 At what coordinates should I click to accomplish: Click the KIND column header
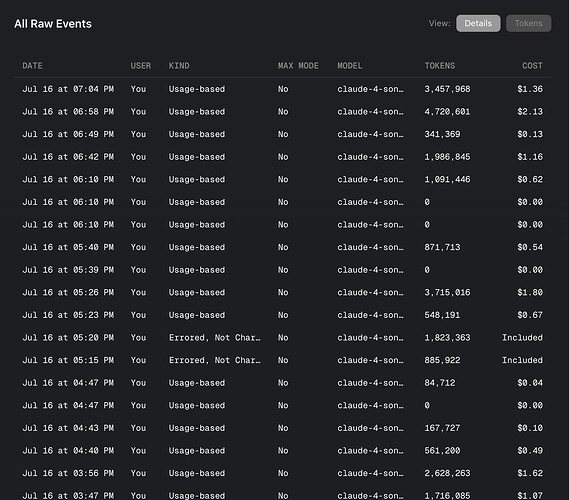click(179, 66)
